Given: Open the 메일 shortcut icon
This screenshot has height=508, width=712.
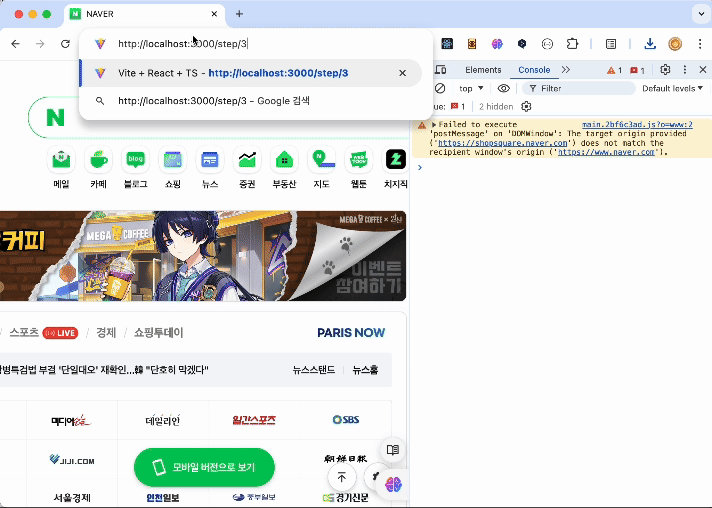Looking at the screenshot, I should (x=61, y=160).
